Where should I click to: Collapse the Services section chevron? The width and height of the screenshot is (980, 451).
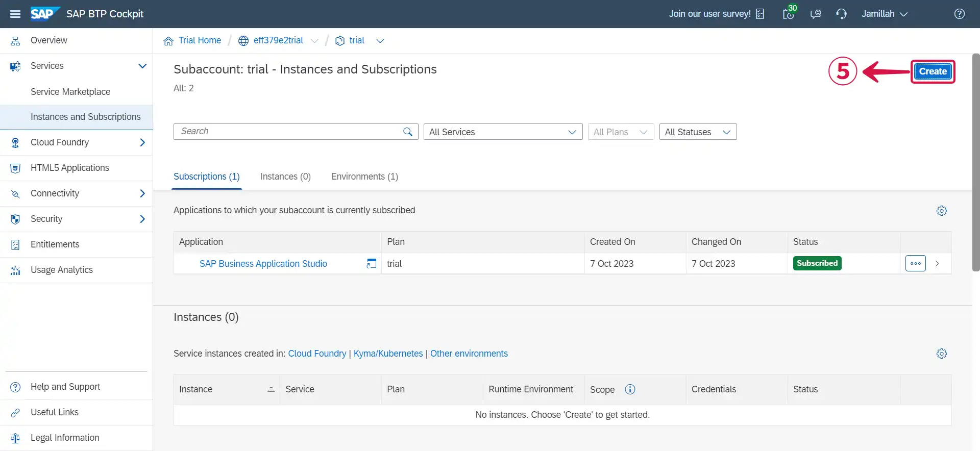[x=142, y=66]
